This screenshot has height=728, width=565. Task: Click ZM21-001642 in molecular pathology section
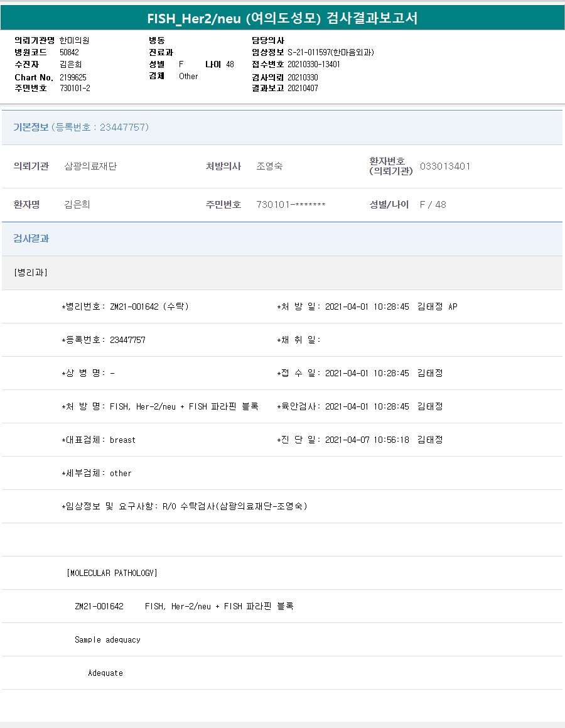click(99, 606)
